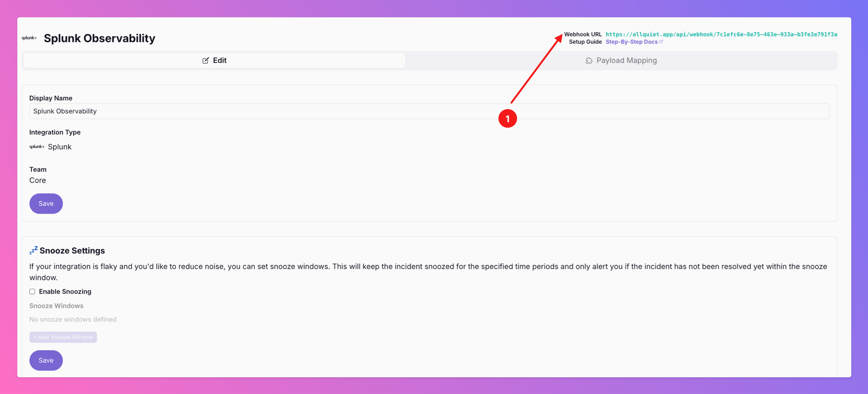Click the Core team value

pos(37,180)
